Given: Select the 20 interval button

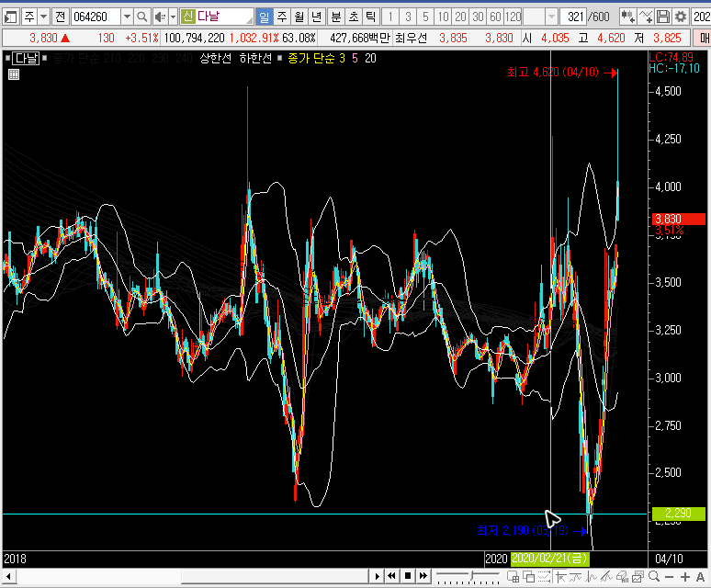Looking at the screenshot, I should tap(460, 17).
